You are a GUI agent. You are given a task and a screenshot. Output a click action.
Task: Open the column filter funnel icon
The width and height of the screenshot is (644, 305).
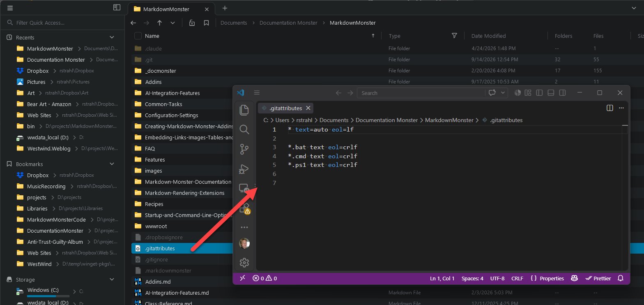coord(454,36)
